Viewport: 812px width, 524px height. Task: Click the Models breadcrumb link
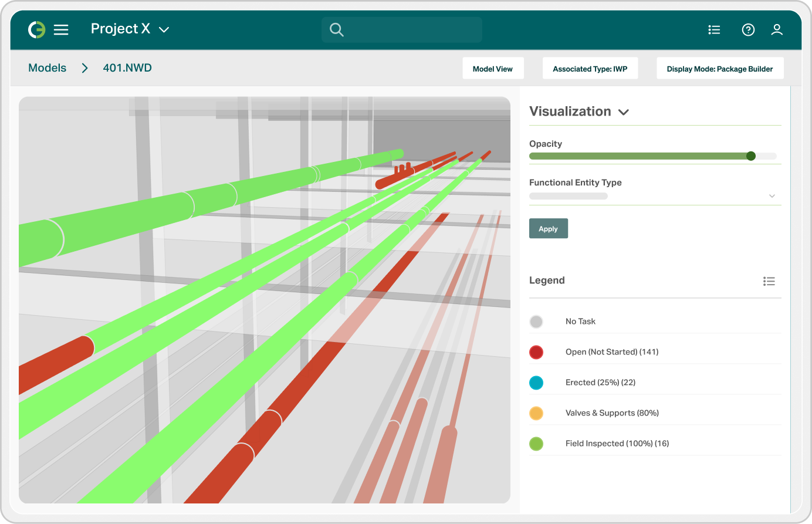pos(47,67)
